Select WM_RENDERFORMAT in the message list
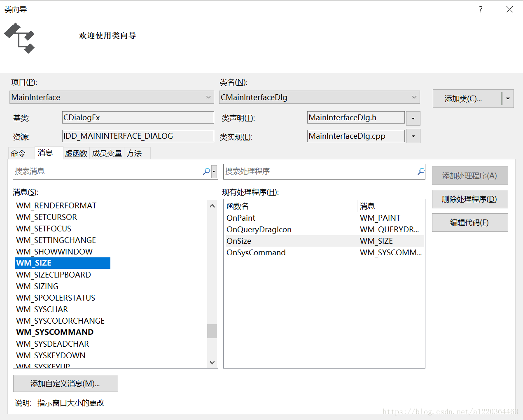 coord(56,205)
